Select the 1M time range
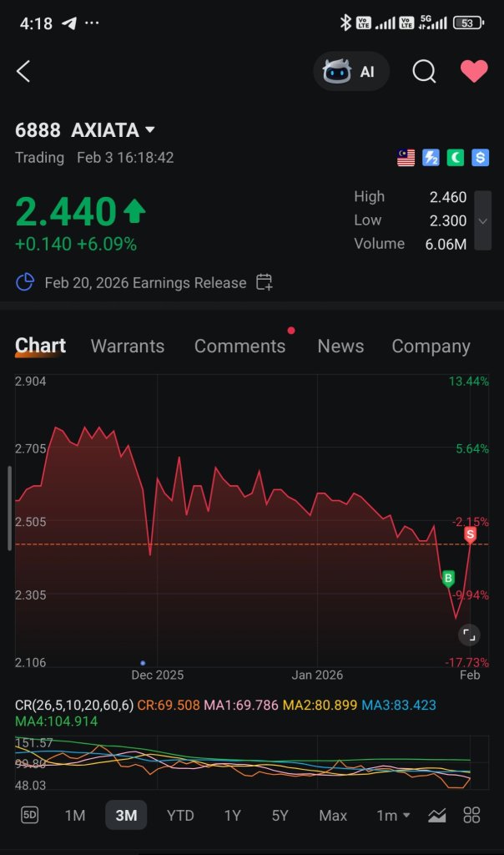Screen dimensions: 504x855 coord(74,815)
